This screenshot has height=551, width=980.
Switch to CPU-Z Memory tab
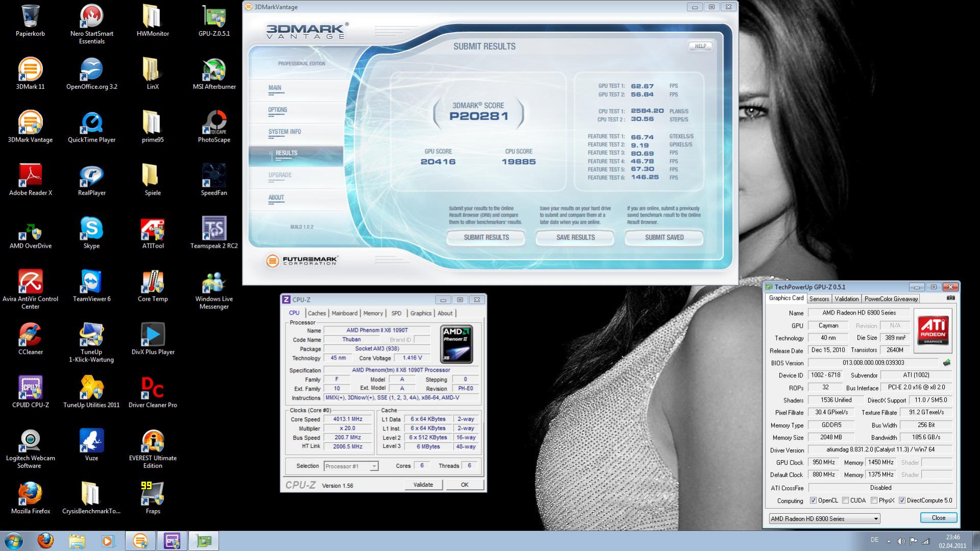click(373, 314)
